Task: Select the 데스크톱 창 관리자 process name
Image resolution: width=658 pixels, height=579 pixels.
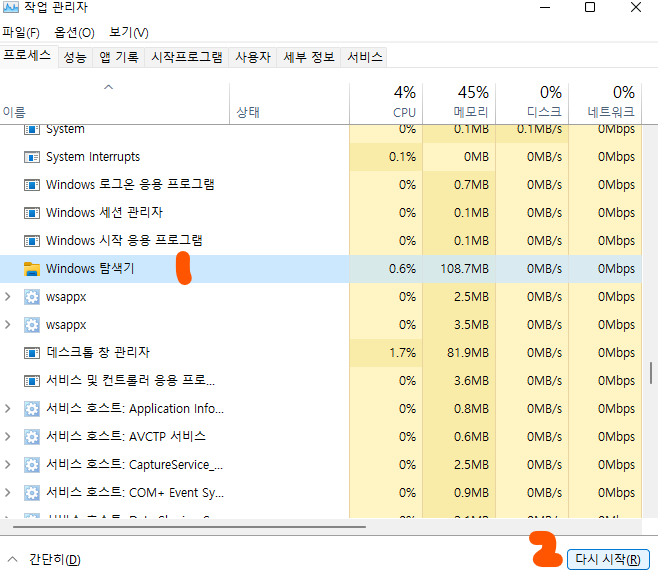Action: [x=98, y=352]
